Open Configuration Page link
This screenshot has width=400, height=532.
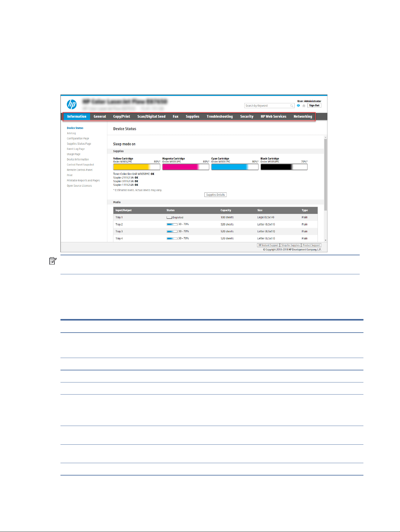coord(78,139)
